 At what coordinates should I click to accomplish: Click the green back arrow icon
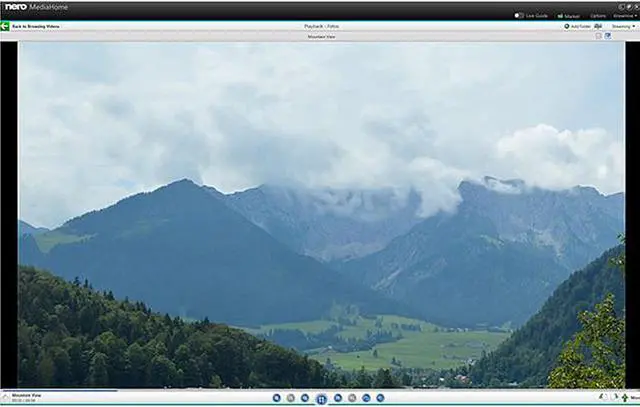(4, 26)
